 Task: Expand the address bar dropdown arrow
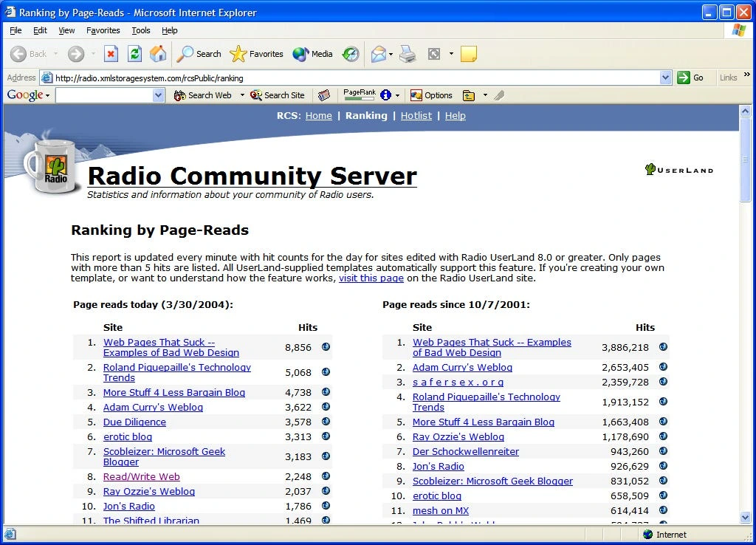665,78
